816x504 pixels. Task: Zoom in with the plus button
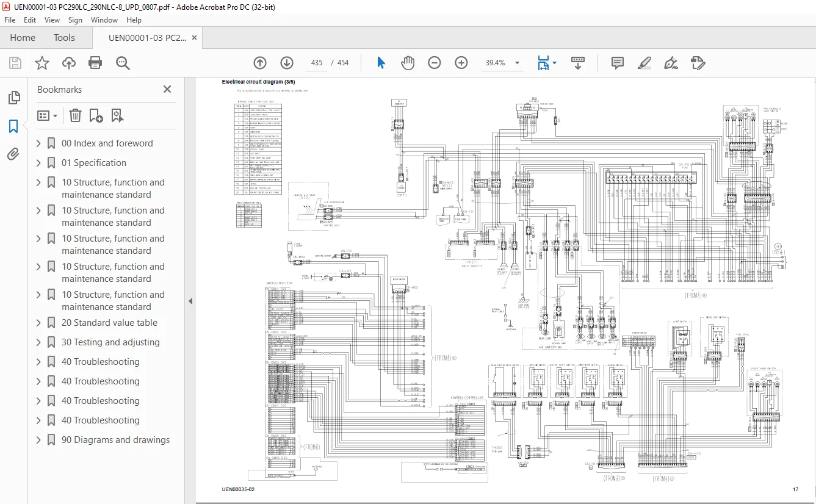(x=461, y=63)
